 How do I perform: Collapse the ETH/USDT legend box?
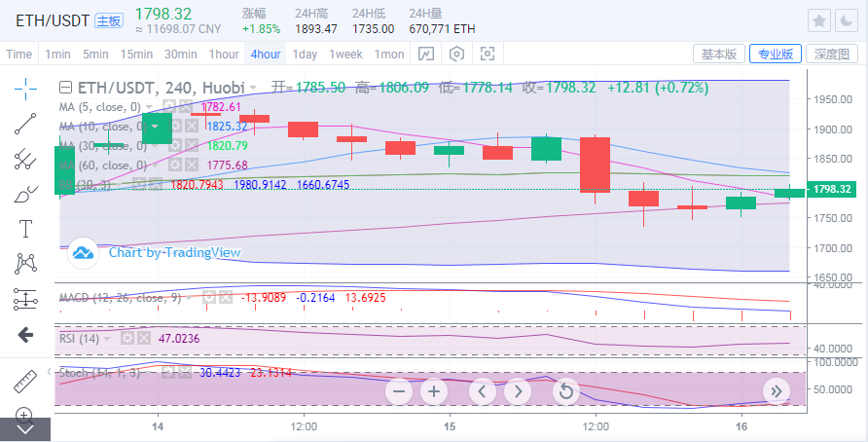[66, 88]
